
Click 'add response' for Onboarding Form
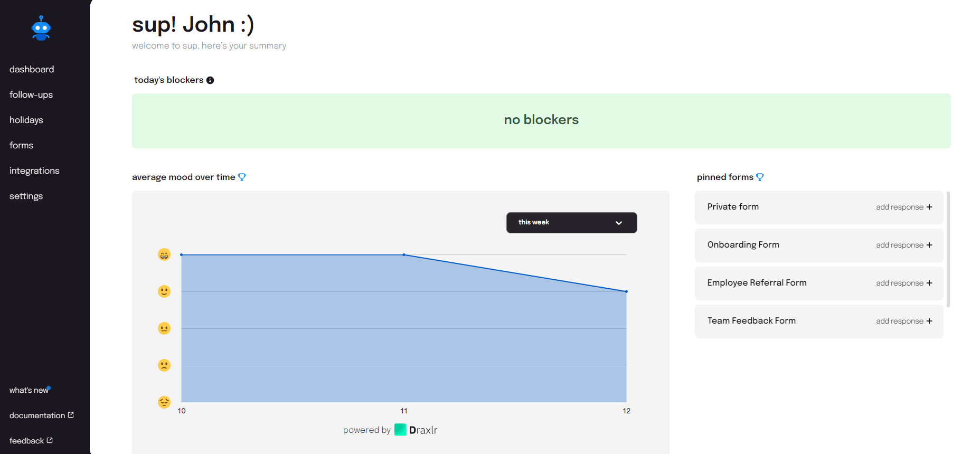pyautogui.click(x=900, y=245)
